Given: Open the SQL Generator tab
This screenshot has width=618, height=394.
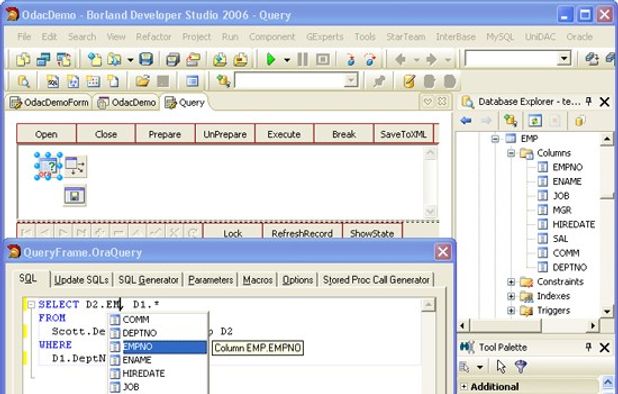Looking at the screenshot, I should pos(149,280).
